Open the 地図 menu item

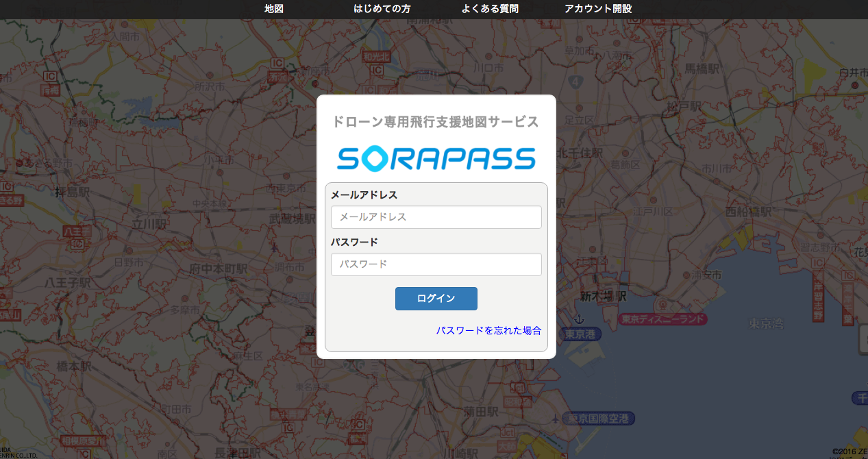(x=273, y=9)
